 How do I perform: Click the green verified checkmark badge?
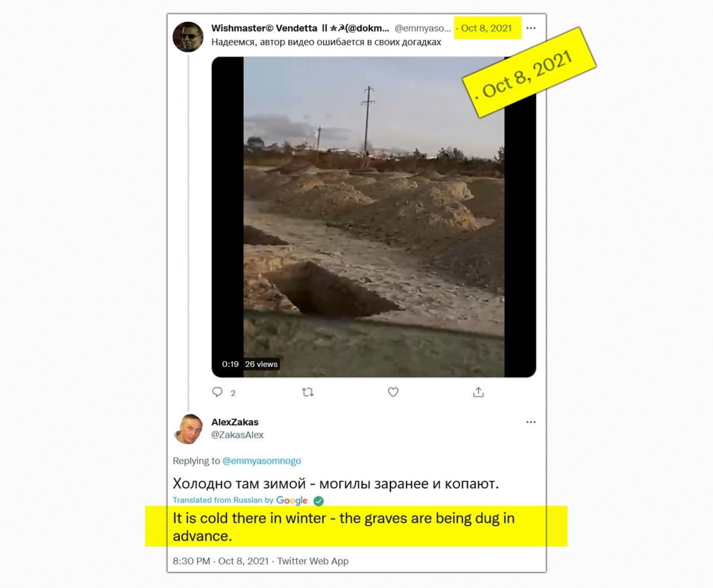coord(318,500)
